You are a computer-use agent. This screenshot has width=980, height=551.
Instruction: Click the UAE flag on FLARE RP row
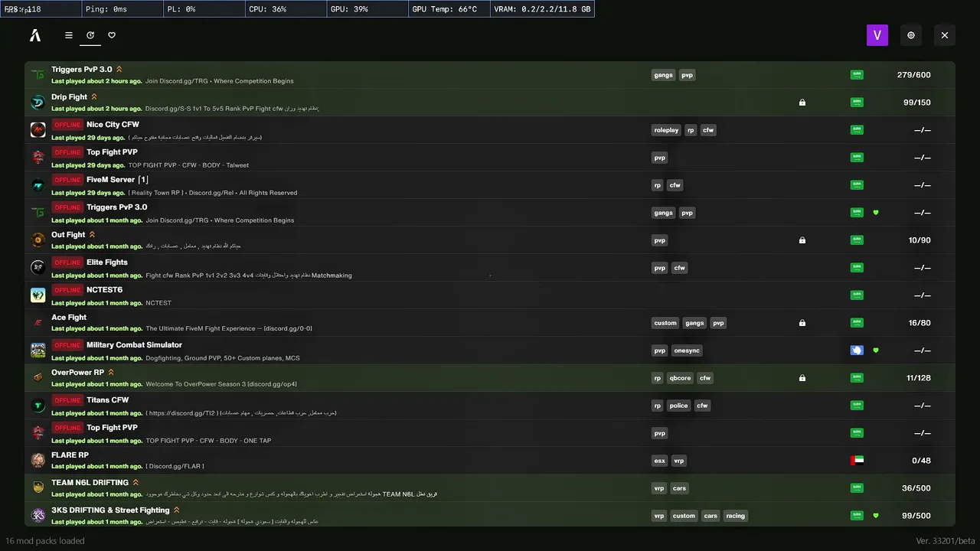(857, 461)
